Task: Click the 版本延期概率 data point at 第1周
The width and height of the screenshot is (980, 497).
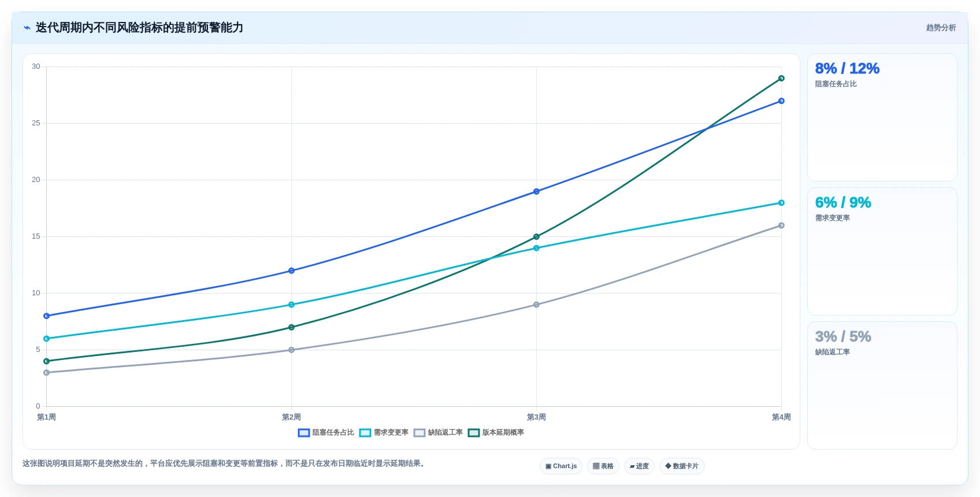Action: (x=46, y=361)
